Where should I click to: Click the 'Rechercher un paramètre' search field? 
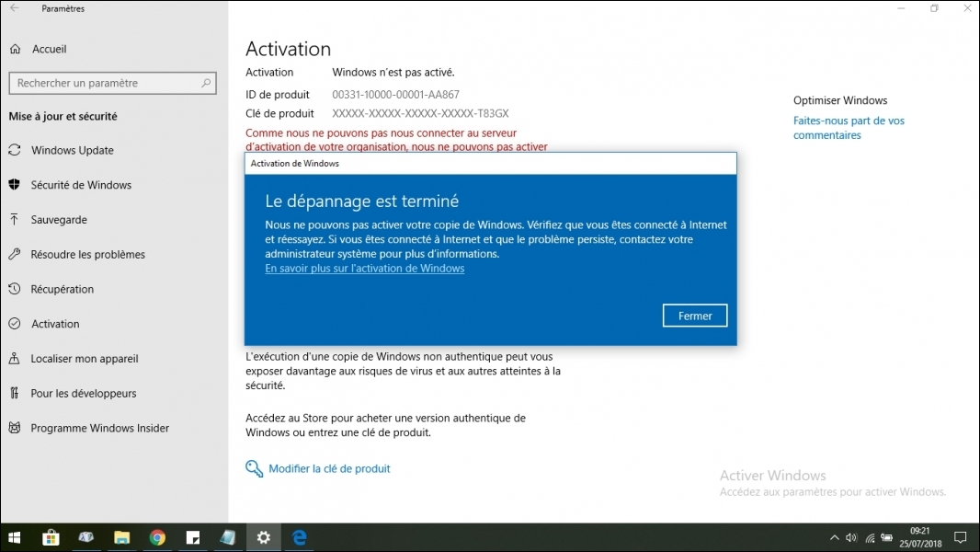[106, 83]
